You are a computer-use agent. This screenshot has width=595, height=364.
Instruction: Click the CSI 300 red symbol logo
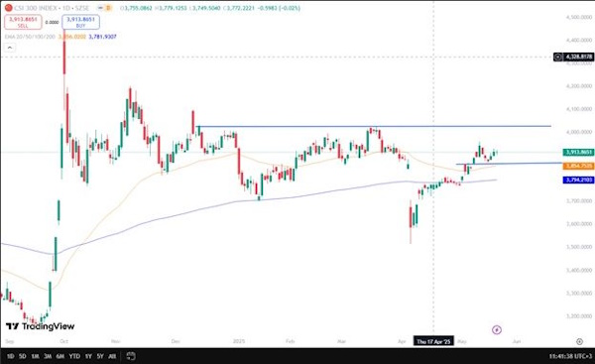coord(8,8)
